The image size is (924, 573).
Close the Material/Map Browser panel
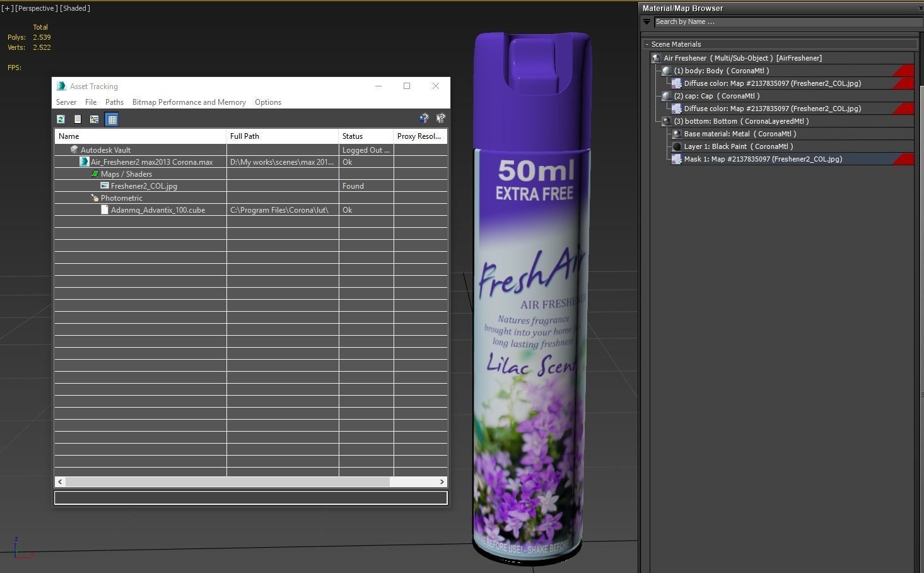coord(920,8)
